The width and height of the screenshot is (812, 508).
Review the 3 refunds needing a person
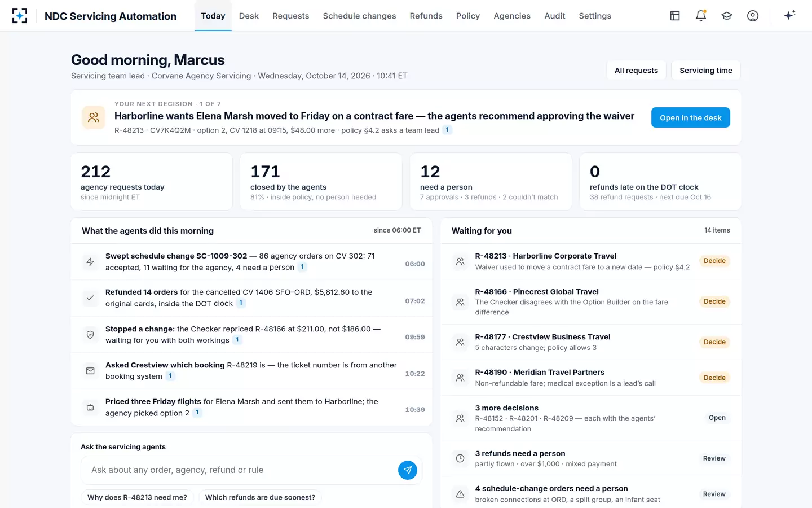[714, 458]
